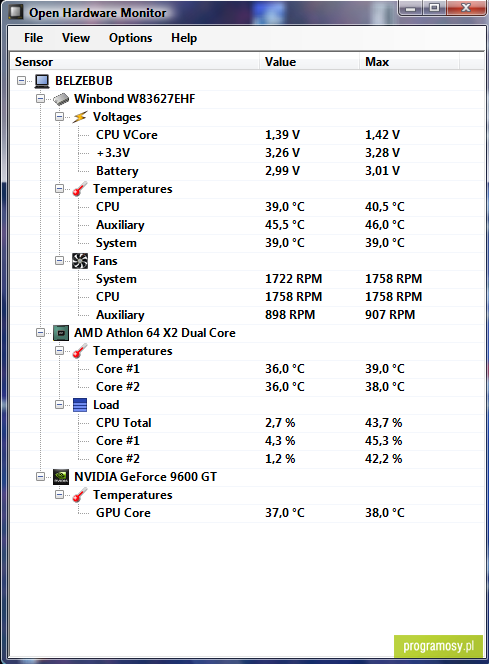Click the Value column header
This screenshot has width=489, height=664.
pos(309,62)
